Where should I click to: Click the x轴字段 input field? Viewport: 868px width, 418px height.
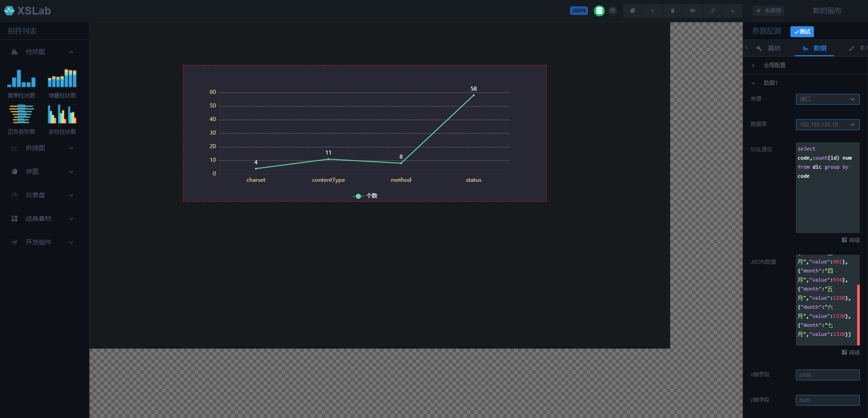pyautogui.click(x=827, y=375)
